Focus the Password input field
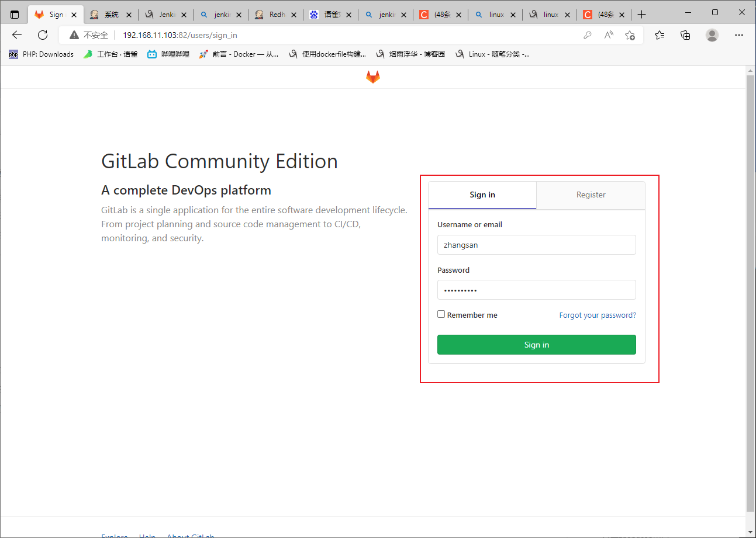This screenshot has height=538, width=756. (537, 290)
